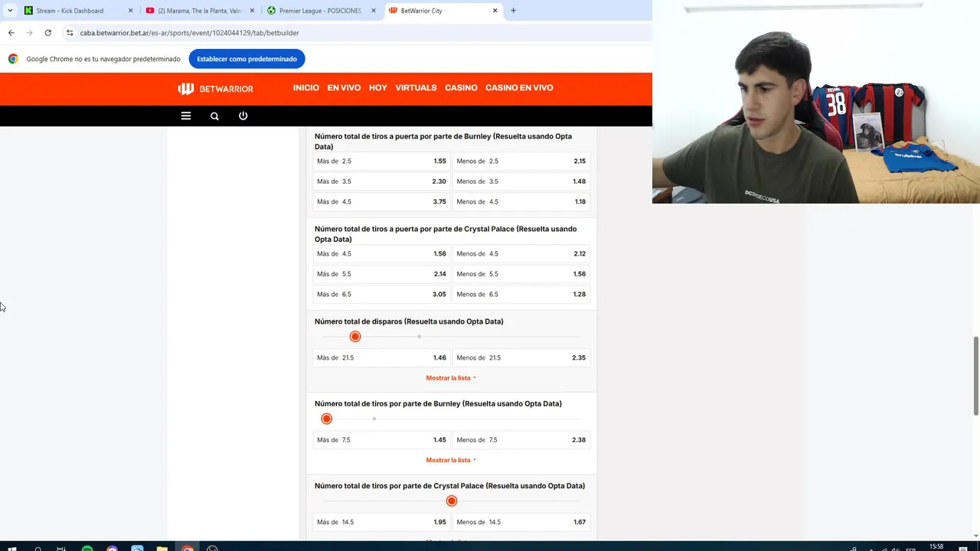The image size is (980, 551).
Task: Open a new tab with the plus icon
Action: point(513,11)
